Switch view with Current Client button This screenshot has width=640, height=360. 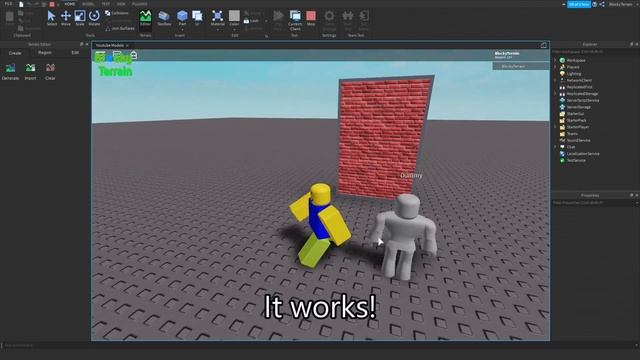(295, 20)
